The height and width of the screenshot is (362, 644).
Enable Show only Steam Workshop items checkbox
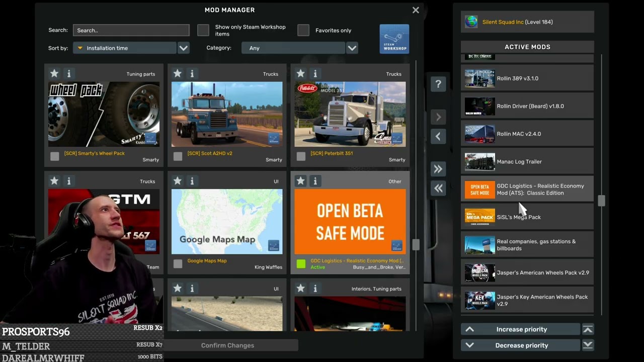[x=203, y=30]
